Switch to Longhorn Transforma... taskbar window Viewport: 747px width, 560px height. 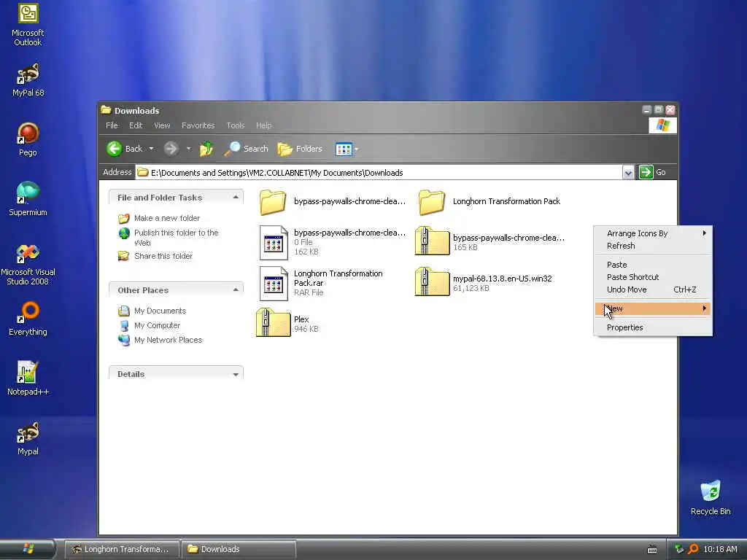[x=122, y=549]
